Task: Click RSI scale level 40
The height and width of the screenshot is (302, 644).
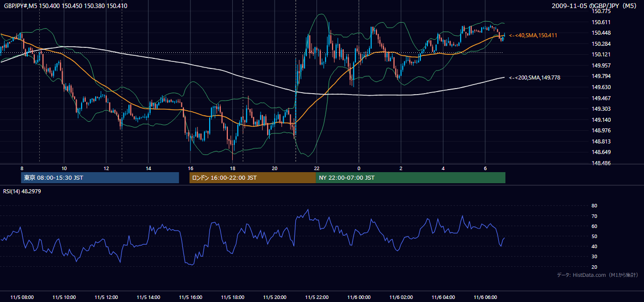Action: (x=594, y=246)
